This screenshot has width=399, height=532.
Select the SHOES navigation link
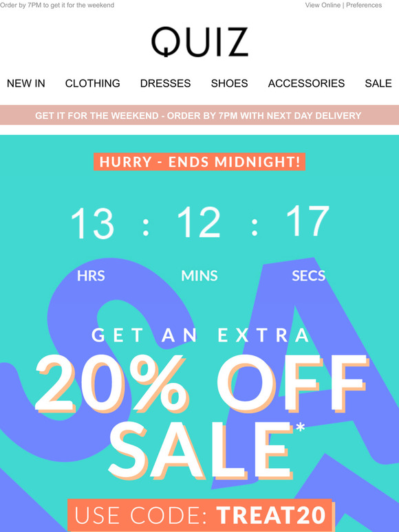click(x=229, y=83)
